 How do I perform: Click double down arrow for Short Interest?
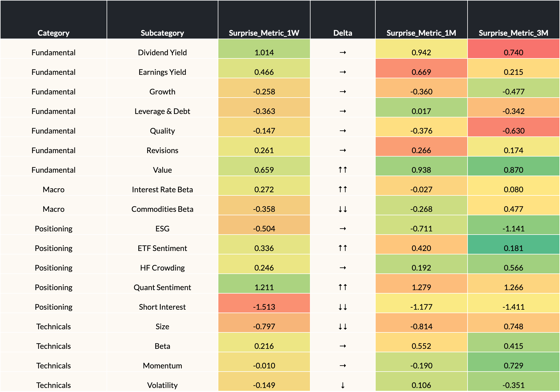click(x=343, y=307)
